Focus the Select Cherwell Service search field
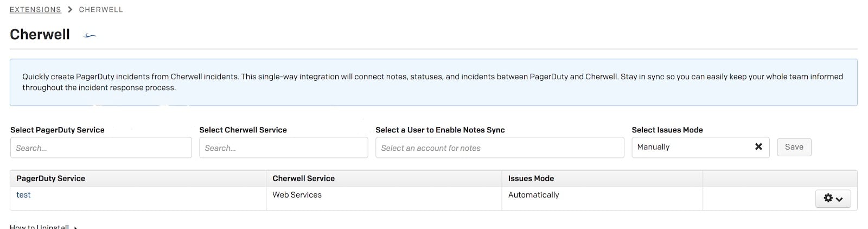Viewport: 868px width, 229px height. tap(283, 148)
